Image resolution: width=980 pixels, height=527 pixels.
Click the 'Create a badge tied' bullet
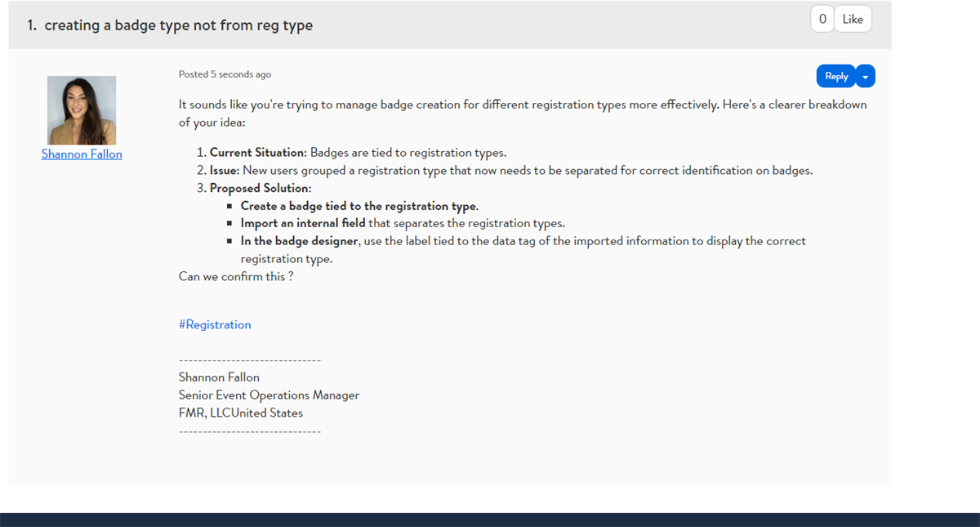(359, 206)
